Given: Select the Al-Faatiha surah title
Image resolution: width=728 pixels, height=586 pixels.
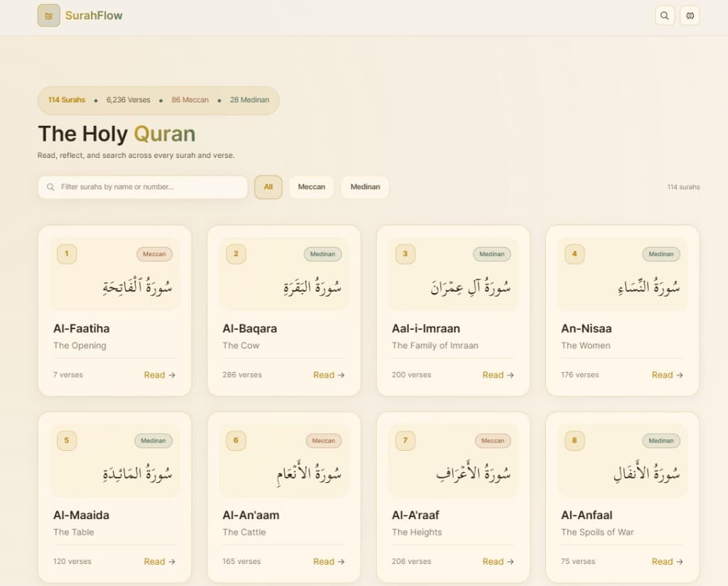Looking at the screenshot, I should pos(82,329).
